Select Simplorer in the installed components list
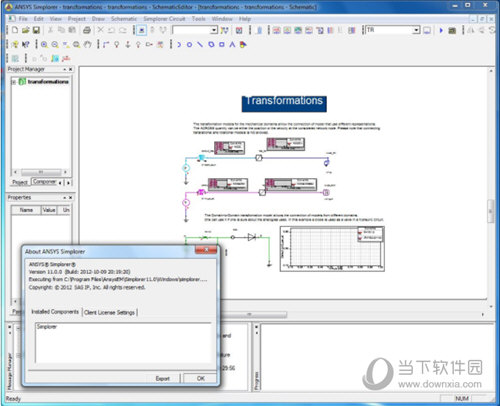The image size is (500, 406). click(x=47, y=327)
